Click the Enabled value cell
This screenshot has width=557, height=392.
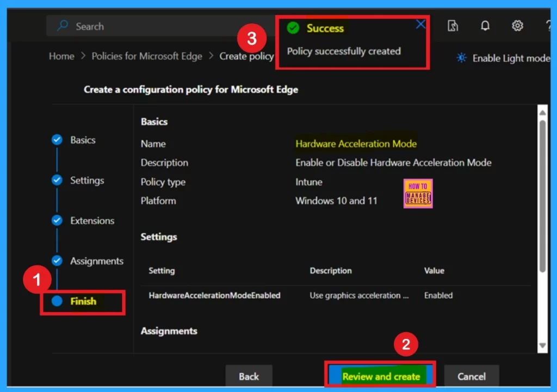[x=438, y=295]
